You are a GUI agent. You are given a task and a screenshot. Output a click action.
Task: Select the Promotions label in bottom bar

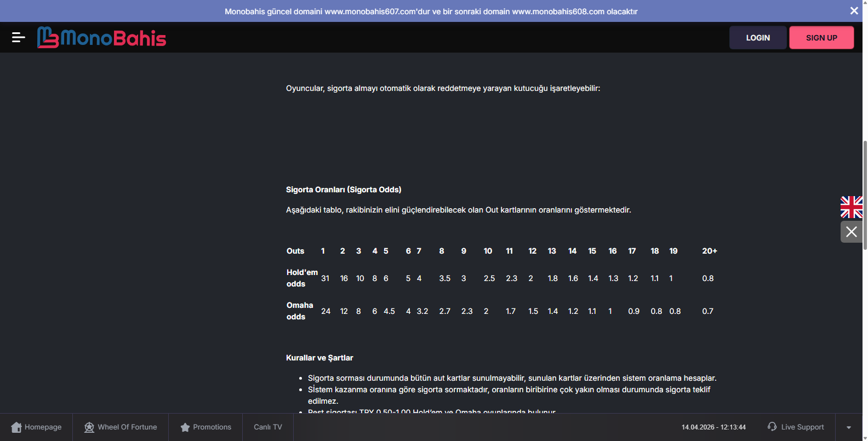[212, 427]
